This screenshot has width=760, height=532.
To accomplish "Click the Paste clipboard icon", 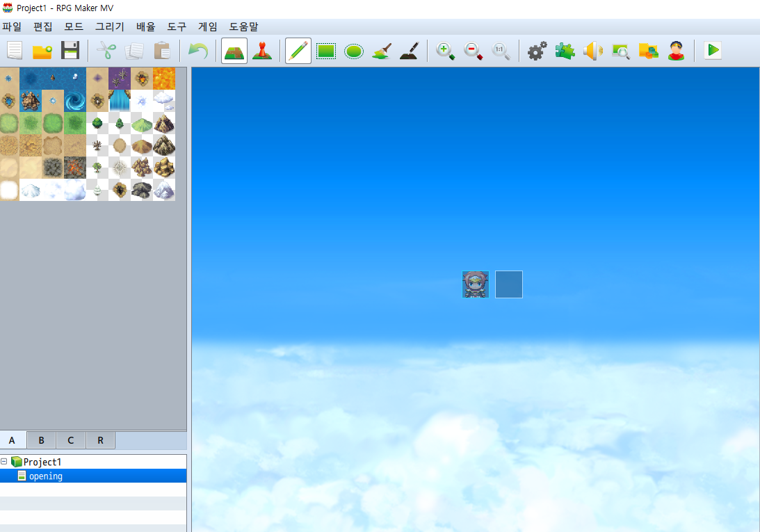I will coord(162,51).
